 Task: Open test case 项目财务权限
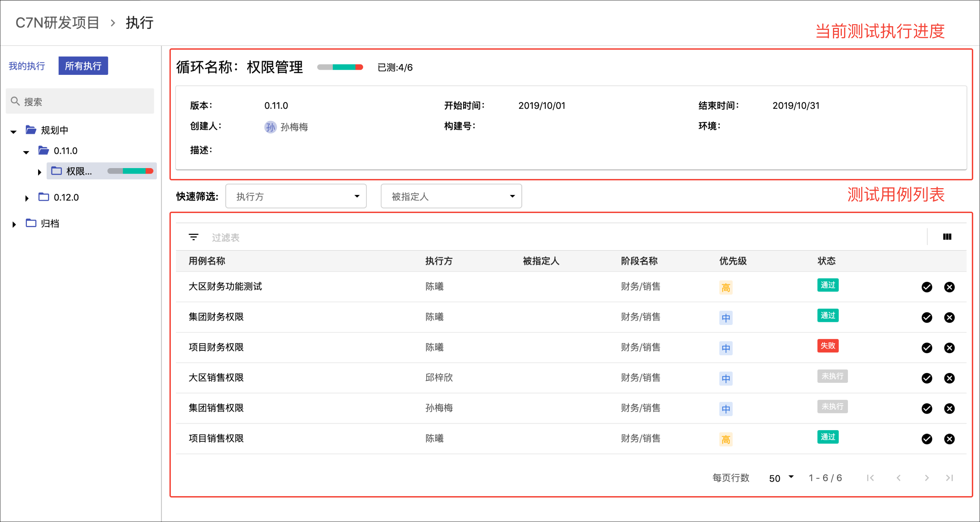[x=216, y=347]
